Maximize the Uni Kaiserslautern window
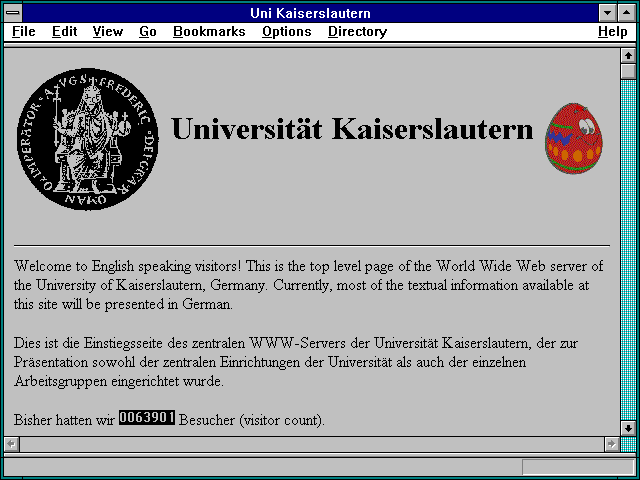 [627, 13]
